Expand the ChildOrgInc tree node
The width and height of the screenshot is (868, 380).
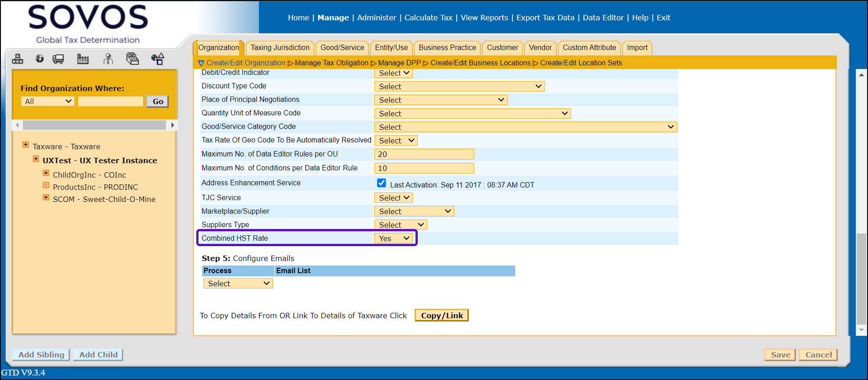point(46,173)
